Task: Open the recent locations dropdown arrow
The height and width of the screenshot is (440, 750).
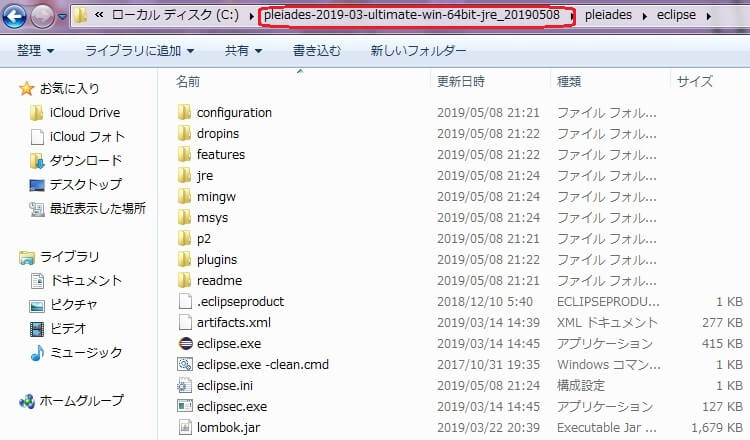Action: pos(62,17)
